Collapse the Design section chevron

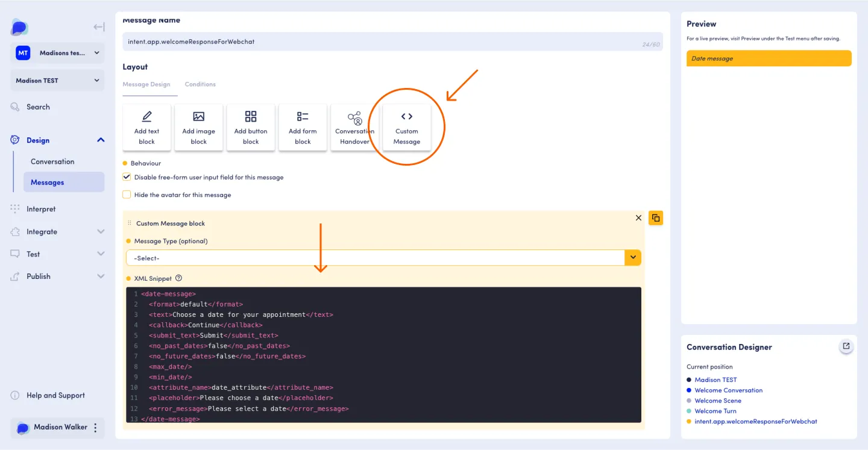click(x=101, y=140)
